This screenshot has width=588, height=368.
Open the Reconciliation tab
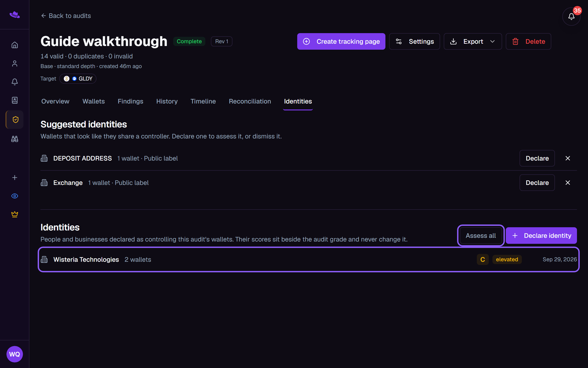[x=250, y=101]
